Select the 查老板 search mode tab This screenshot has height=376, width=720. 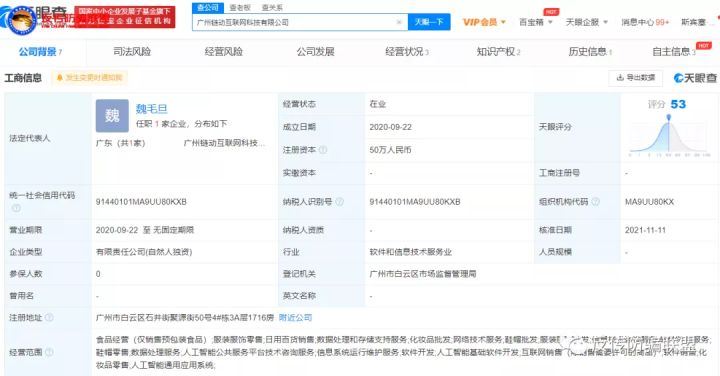[x=240, y=8]
